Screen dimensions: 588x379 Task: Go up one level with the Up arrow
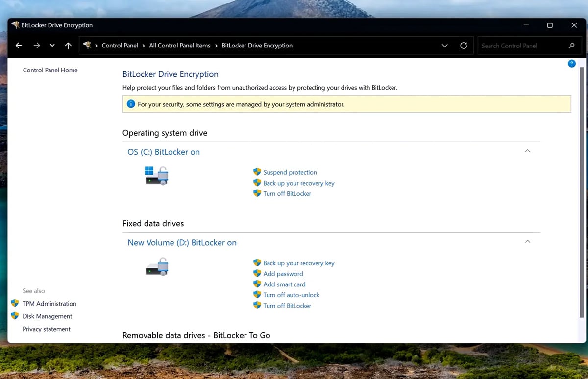point(68,46)
